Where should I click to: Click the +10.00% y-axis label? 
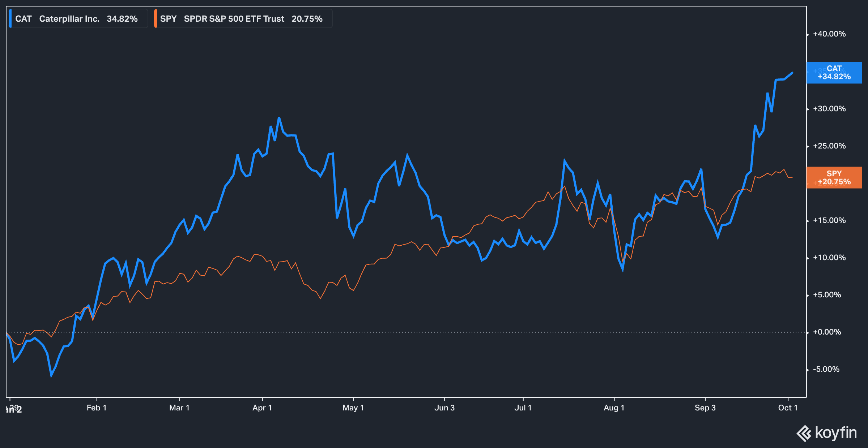point(829,258)
